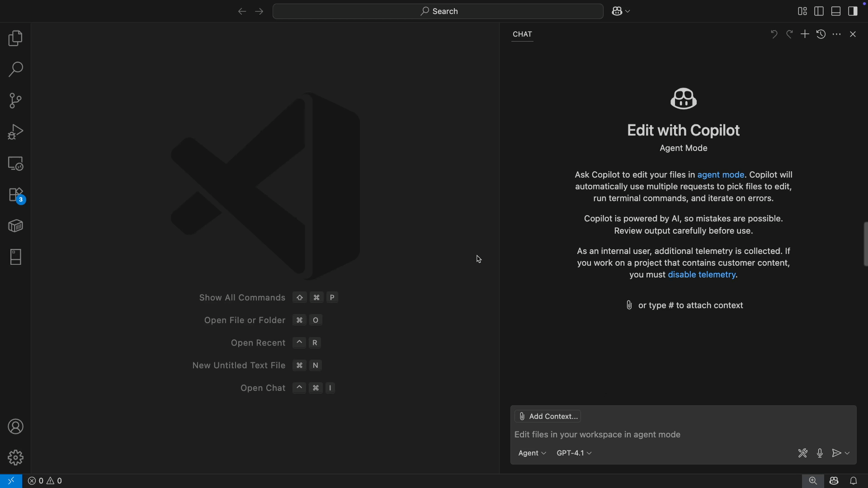Click Open Chat shortcut hint

pos(288,388)
